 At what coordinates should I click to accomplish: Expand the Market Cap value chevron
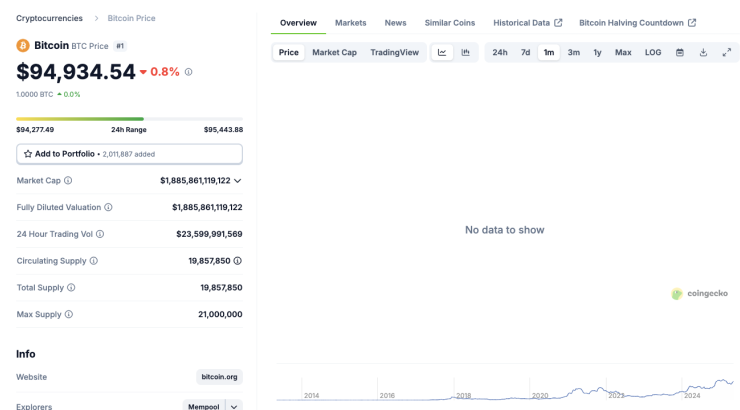237,181
